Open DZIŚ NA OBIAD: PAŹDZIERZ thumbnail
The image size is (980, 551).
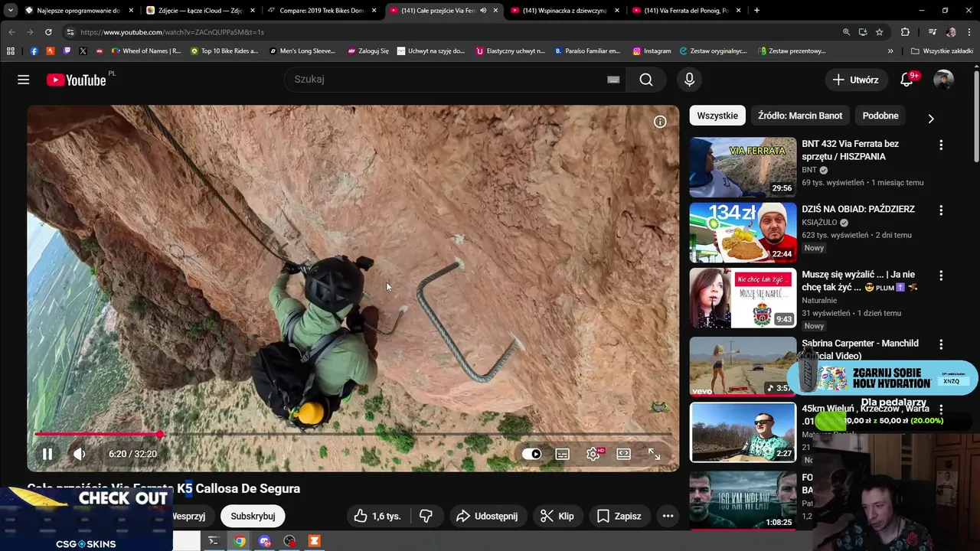tap(743, 233)
